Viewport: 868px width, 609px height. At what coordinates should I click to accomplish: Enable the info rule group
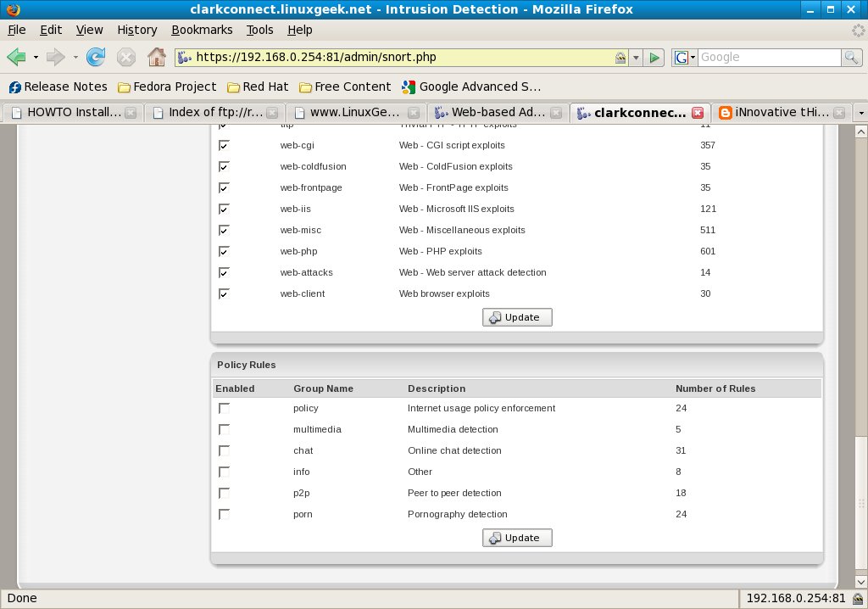tap(224, 472)
